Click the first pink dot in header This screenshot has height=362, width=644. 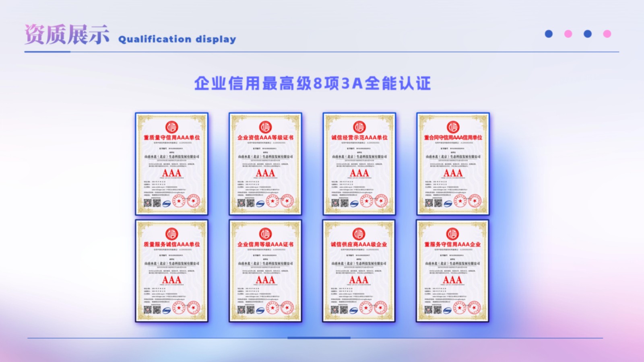(568, 34)
